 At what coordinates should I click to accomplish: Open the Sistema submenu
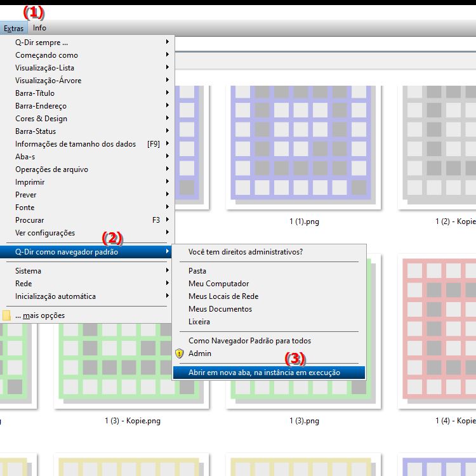87,271
